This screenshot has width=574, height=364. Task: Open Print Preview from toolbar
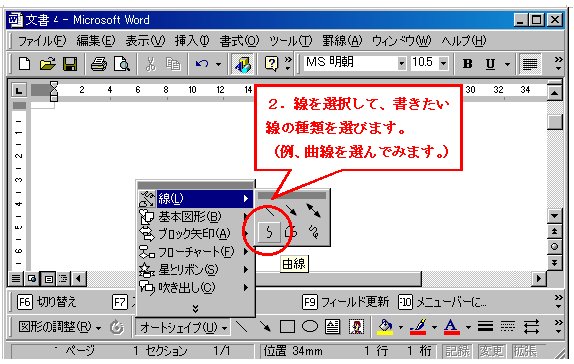121,64
